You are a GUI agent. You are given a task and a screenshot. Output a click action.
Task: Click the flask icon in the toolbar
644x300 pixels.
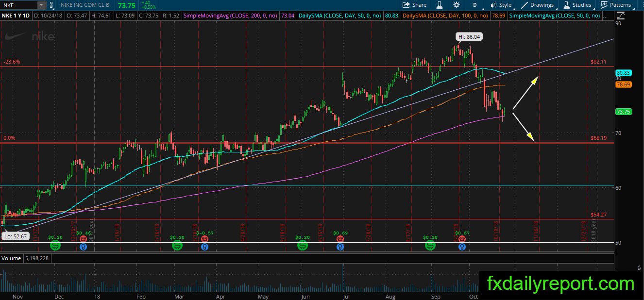(x=439, y=5)
